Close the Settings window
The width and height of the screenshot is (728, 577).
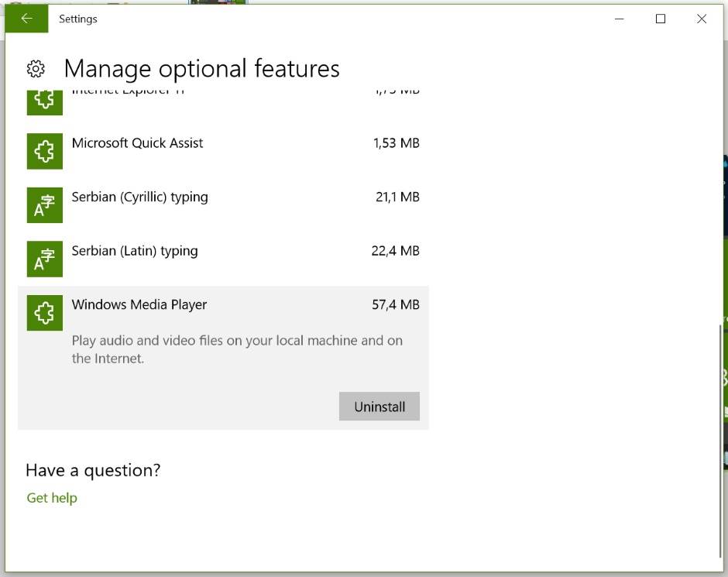[x=702, y=19]
